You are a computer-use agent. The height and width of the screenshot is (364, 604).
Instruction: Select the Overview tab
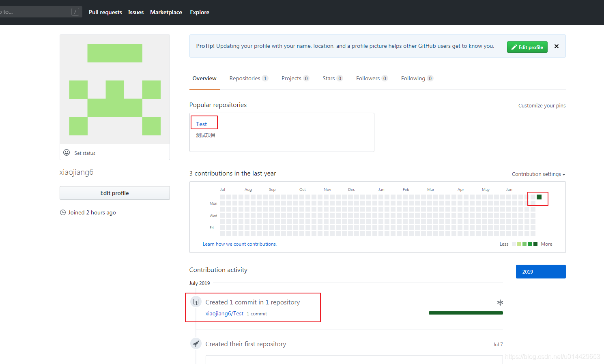point(204,79)
